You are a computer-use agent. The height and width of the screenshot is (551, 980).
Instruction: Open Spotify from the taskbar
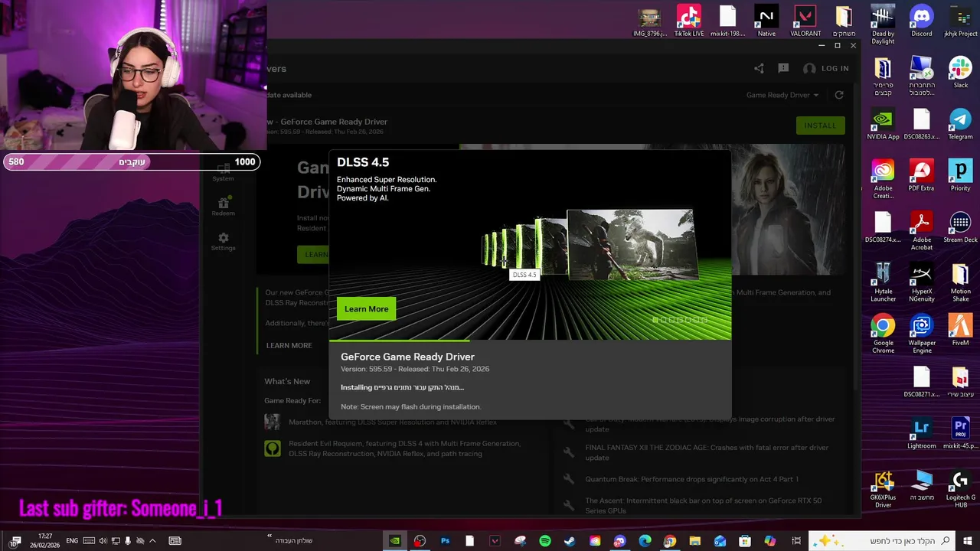coord(544,540)
